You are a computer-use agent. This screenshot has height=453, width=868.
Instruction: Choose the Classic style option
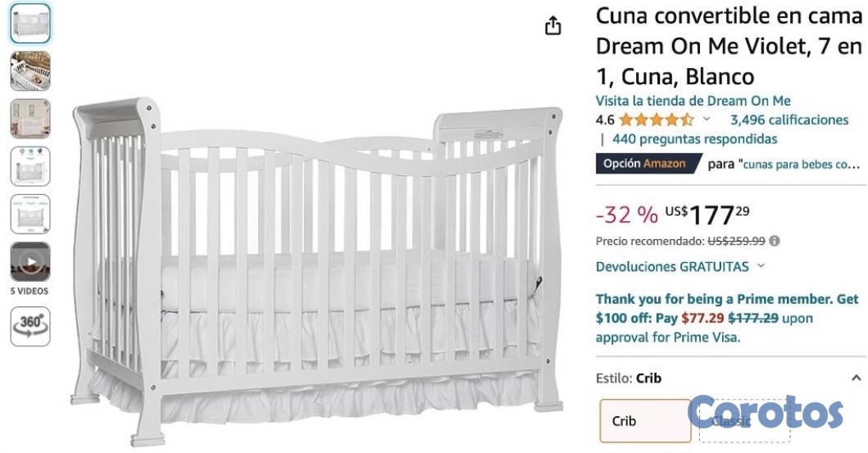pyautogui.click(x=743, y=421)
